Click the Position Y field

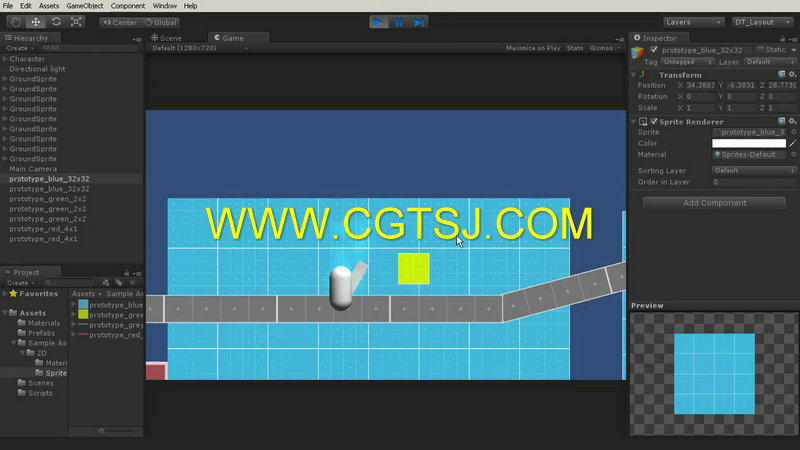740,85
